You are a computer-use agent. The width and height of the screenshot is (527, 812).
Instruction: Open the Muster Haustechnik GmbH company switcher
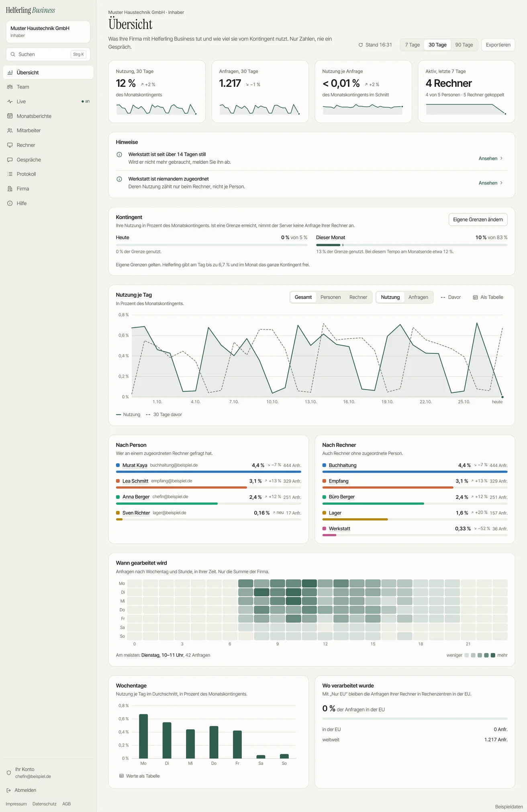click(48, 32)
